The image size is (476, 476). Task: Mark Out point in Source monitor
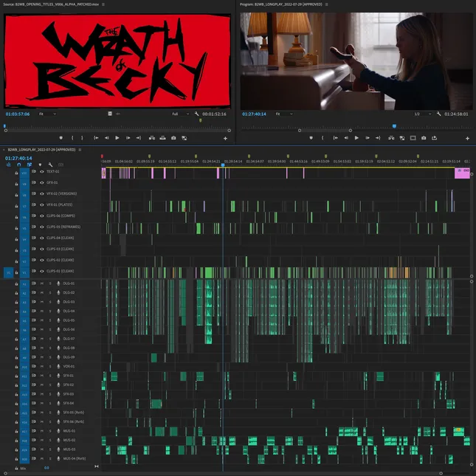(x=82, y=138)
